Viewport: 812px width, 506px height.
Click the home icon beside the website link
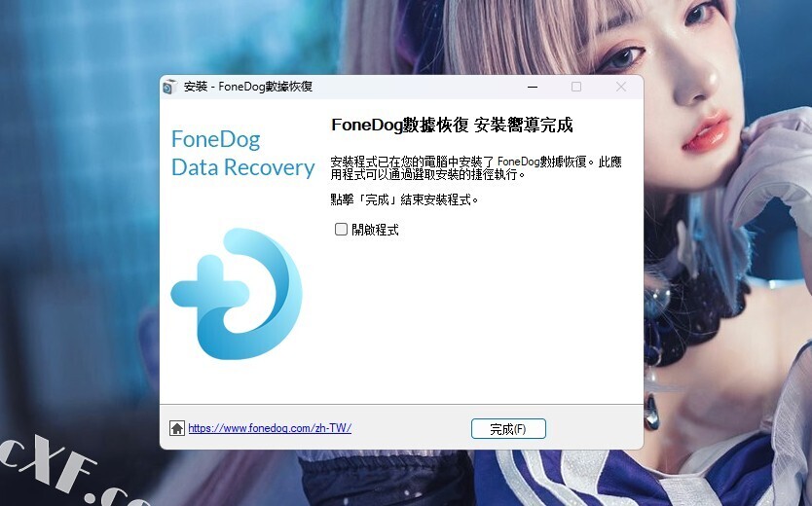pos(177,428)
